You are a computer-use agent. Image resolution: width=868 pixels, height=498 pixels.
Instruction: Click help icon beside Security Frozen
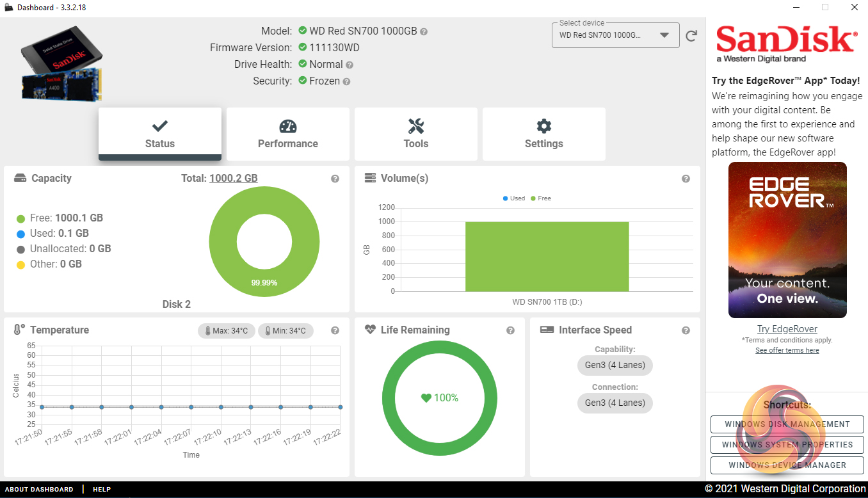[x=346, y=81]
